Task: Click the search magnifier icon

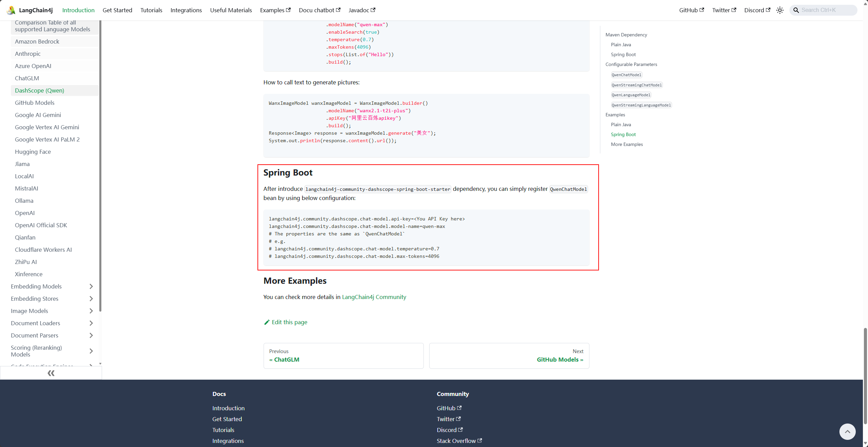Action: [x=796, y=10]
